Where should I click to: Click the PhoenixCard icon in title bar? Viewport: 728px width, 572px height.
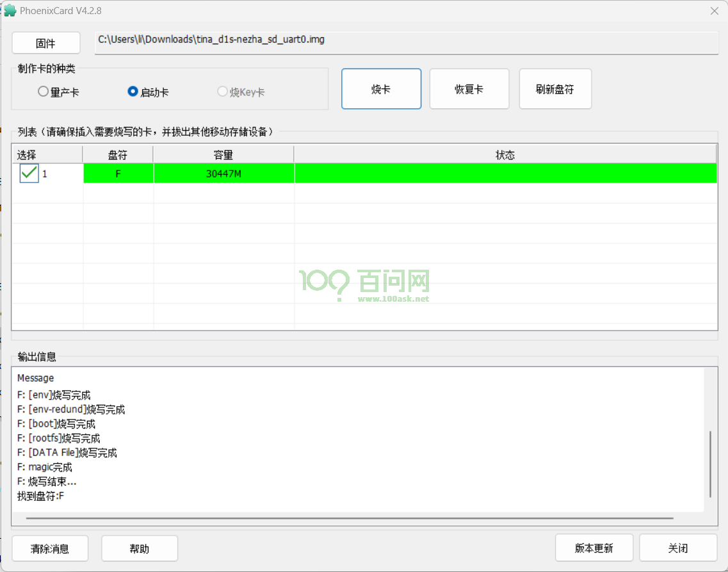pyautogui.click(x=10, y=11)
